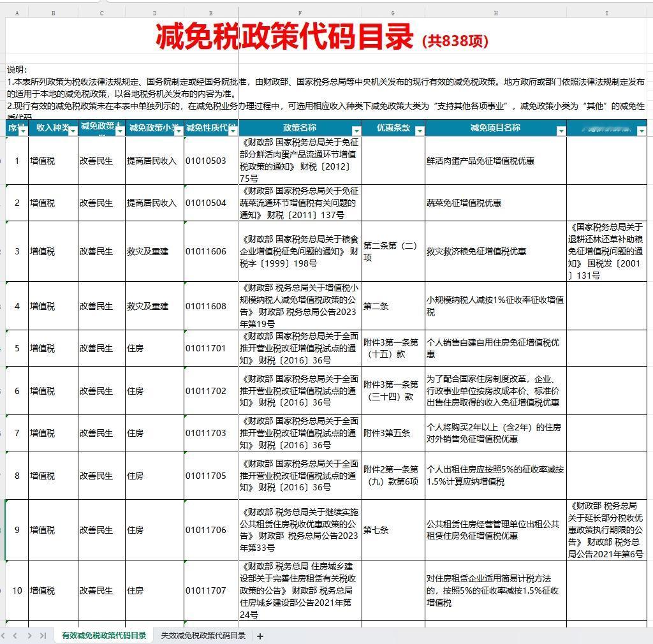Select 住房 cell in row 5
The width and height of the screenshot is (653, 644).
point(154,348)
